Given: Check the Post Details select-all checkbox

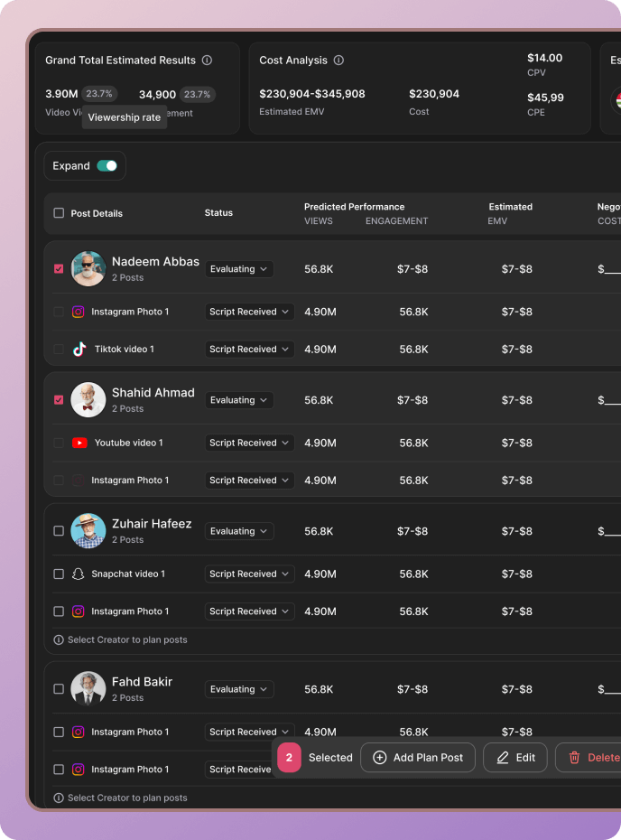Looking at the screenshot, I should (x=59, y=213).
